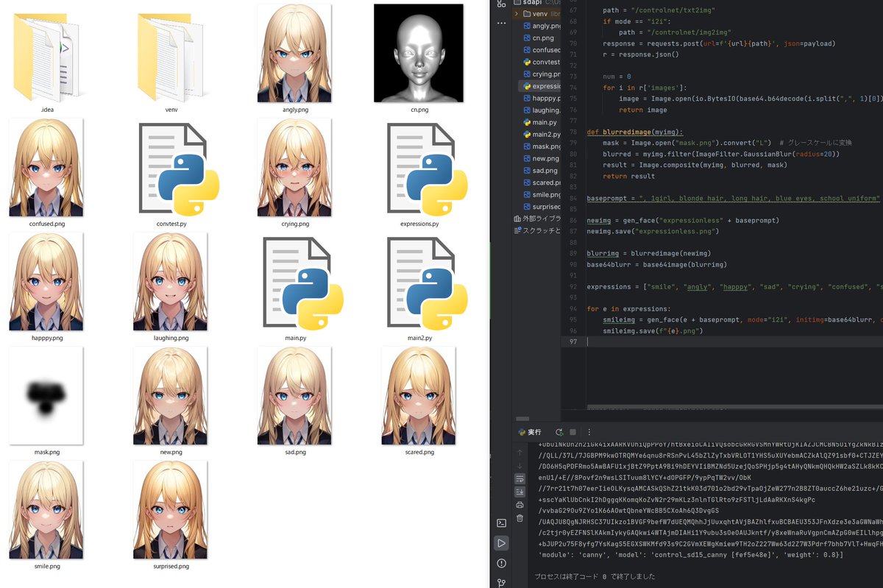Click line number 97 in the editor gutter

tap(573, 342)
